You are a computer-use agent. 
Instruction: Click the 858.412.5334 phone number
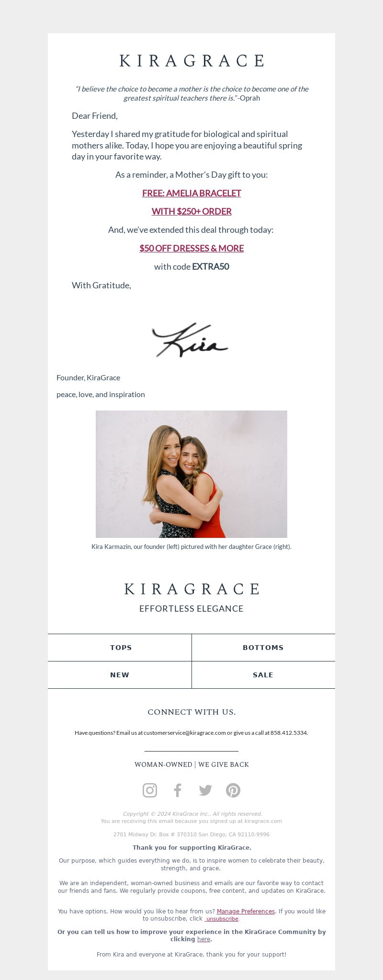click(289, 733)
